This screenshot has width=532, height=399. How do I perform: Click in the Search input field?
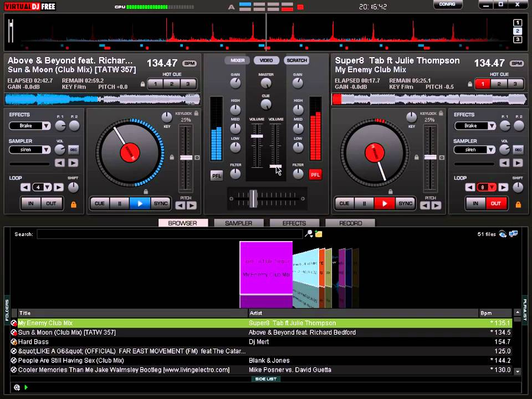click(x=170, y=234)
